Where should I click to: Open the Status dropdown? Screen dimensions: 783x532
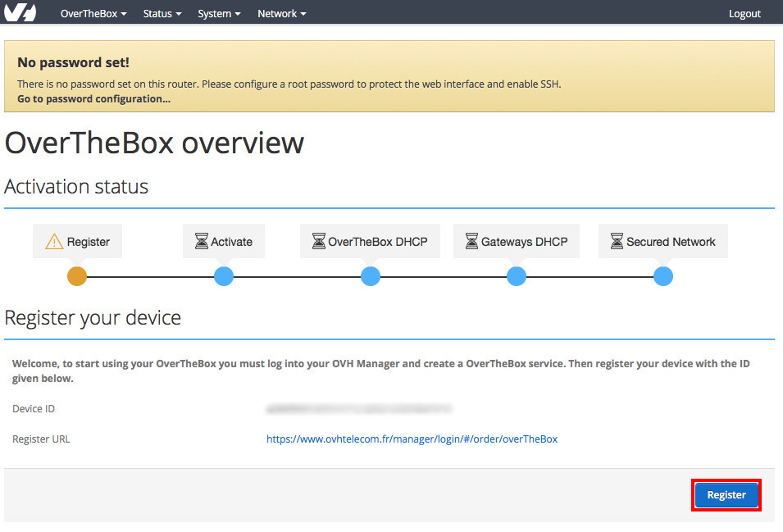click(161, 12)
